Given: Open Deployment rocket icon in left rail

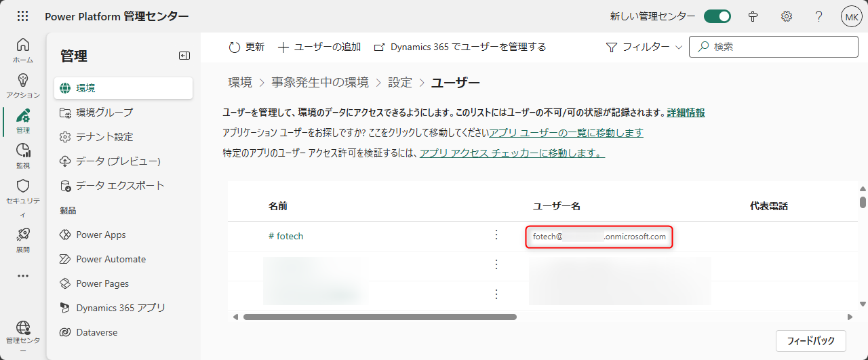Looking at the screenshot, I should [x=22, y=239].
